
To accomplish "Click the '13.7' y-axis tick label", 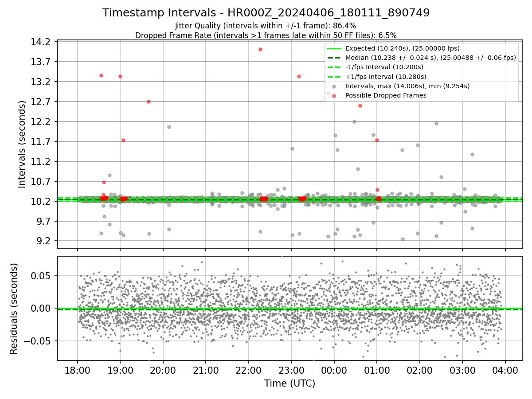I will pyautogui.click(x=42, y=62).
